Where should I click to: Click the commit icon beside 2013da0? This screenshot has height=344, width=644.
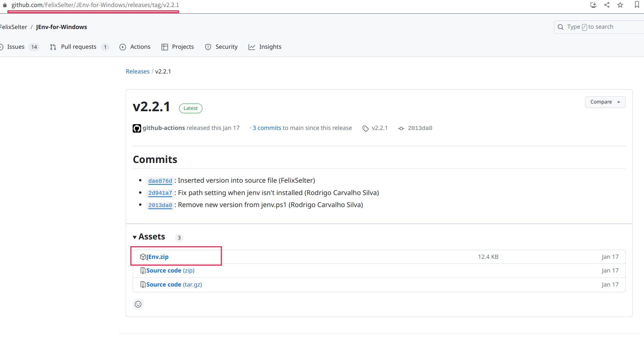point(401,129)
